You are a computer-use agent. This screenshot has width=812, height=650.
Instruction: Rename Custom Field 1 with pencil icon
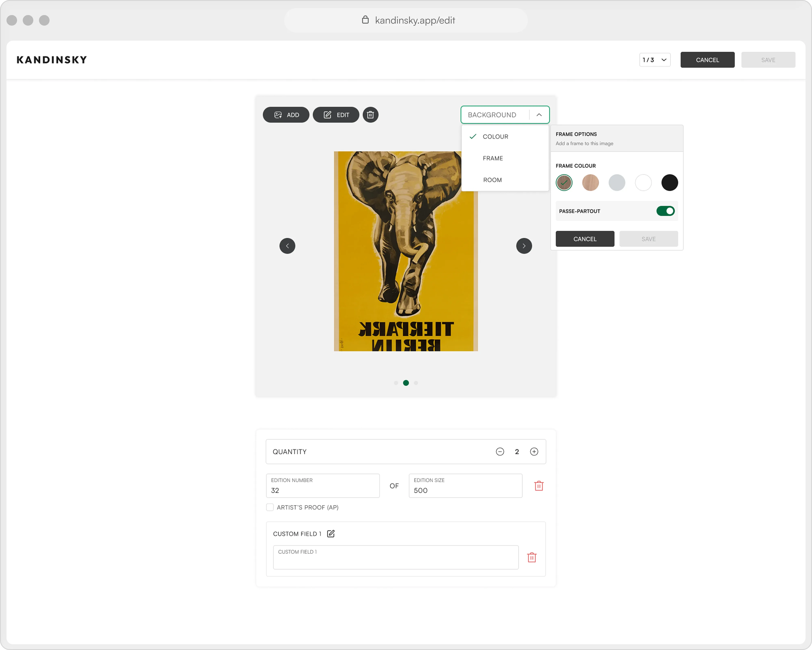[330, 534]
